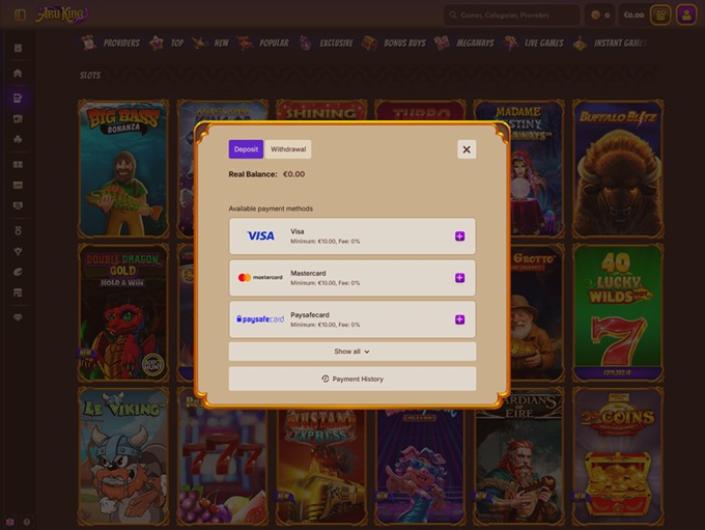Expand the Mastercard plus icon

click(460, 278)
